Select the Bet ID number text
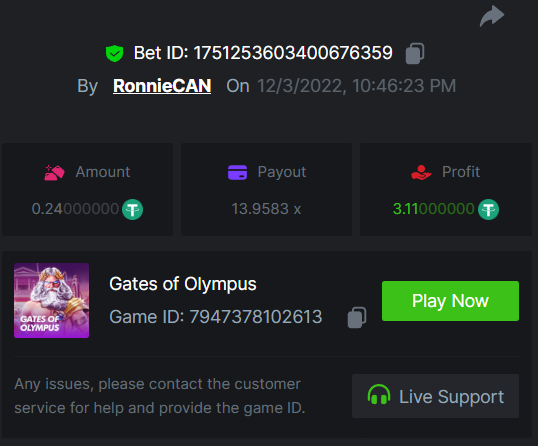 pos(293,53)
